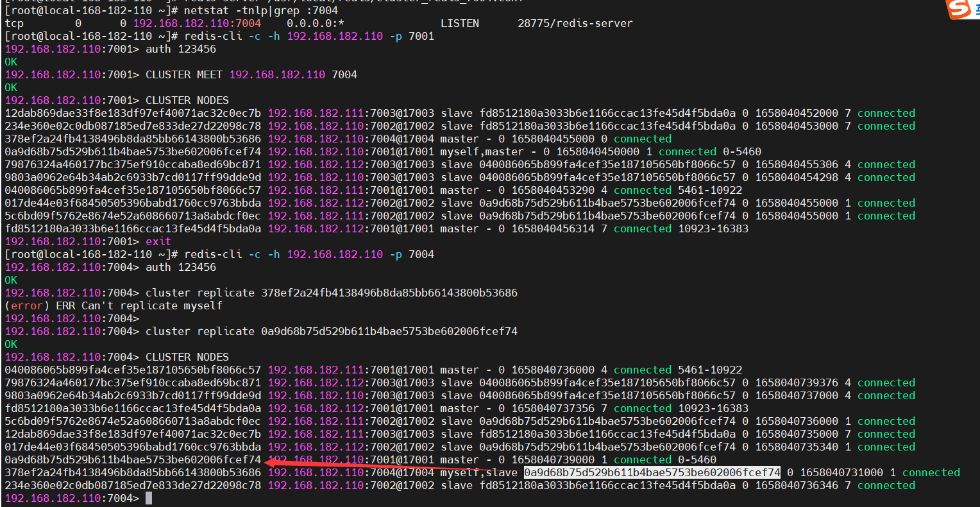980x507 pixels.
Task: Click the 28775/redis-server process entry
Action: click(x=575, y=23)
